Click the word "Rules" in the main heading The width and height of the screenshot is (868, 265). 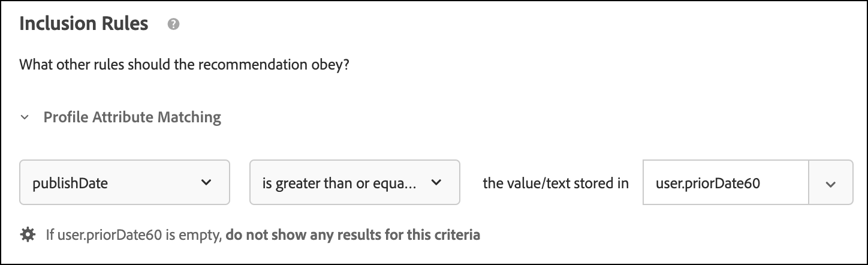point(125,23)
